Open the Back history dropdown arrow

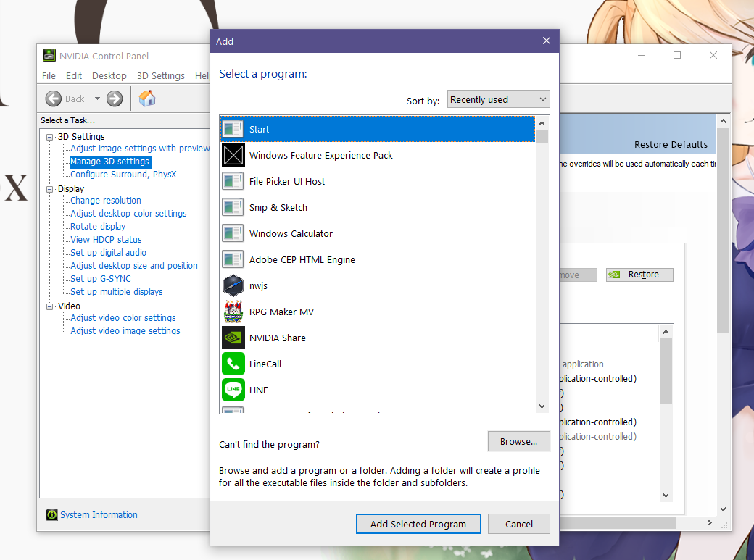97,99
